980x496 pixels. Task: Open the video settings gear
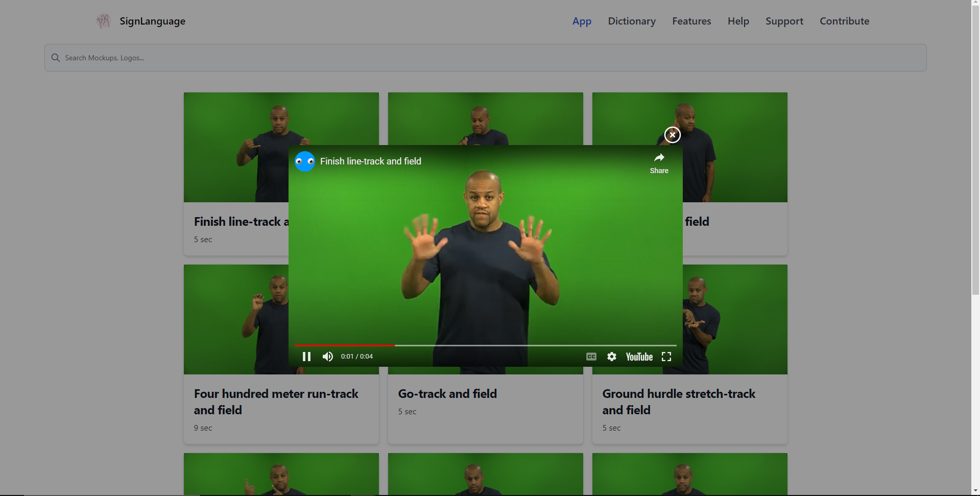point(612,357)
